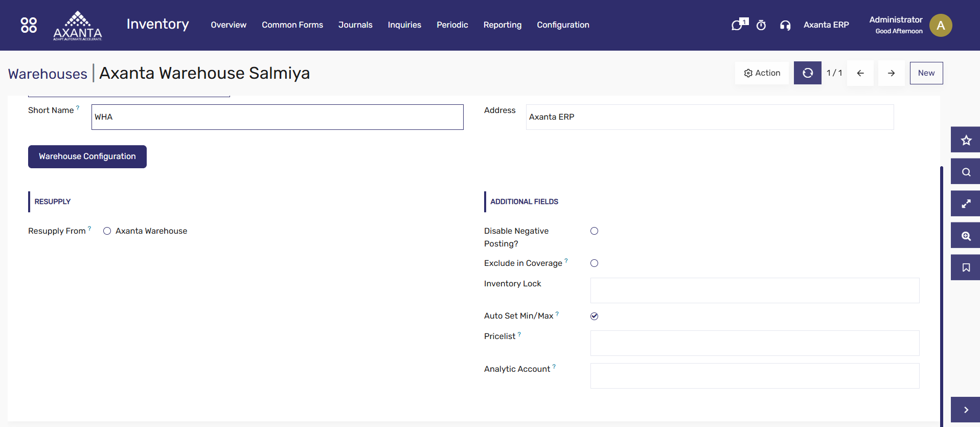Open the Overview menu
Image resolution: width=980 pixels, height=427 pixels.
coord(229,25)
